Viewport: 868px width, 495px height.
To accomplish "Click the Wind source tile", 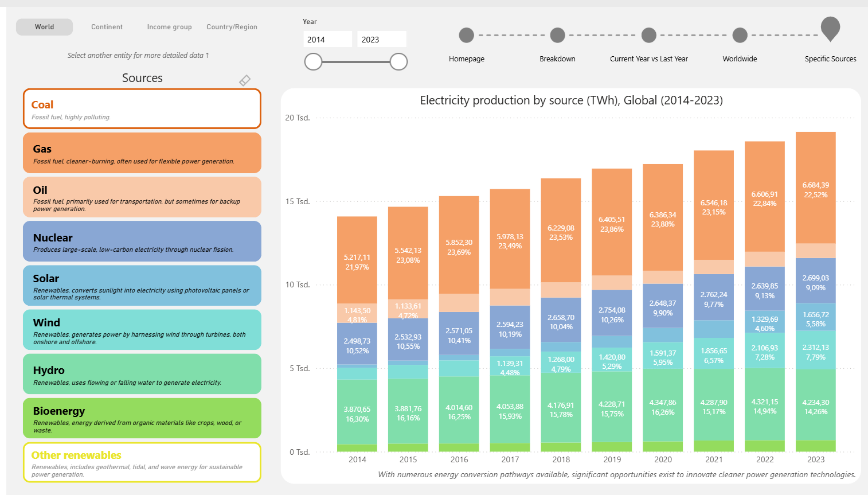I will pos(142,330).
